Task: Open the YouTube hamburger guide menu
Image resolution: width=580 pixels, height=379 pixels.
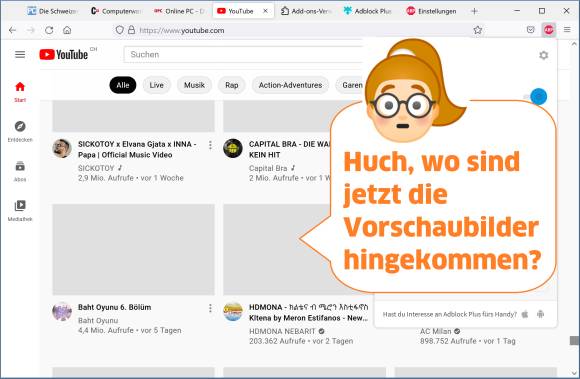Action: 20,55
